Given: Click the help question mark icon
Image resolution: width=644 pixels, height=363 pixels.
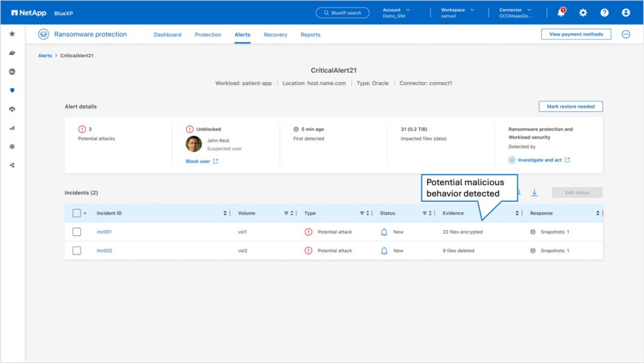Looking at the screenshot, I should tap(604, 13).
